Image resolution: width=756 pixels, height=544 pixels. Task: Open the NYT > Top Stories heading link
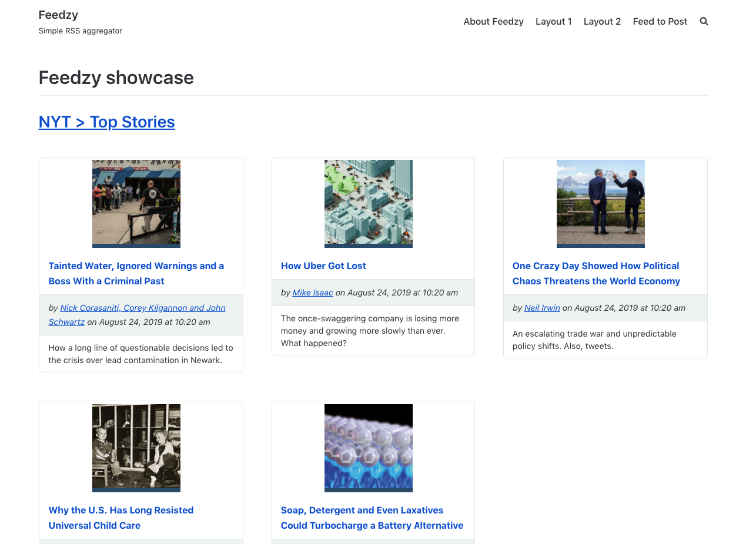coord(107,122)
